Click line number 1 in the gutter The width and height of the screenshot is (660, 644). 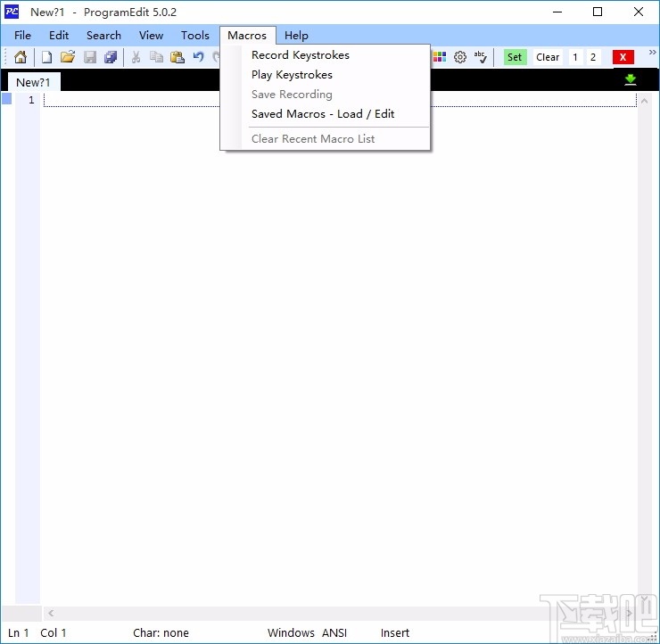click(31, 100)
